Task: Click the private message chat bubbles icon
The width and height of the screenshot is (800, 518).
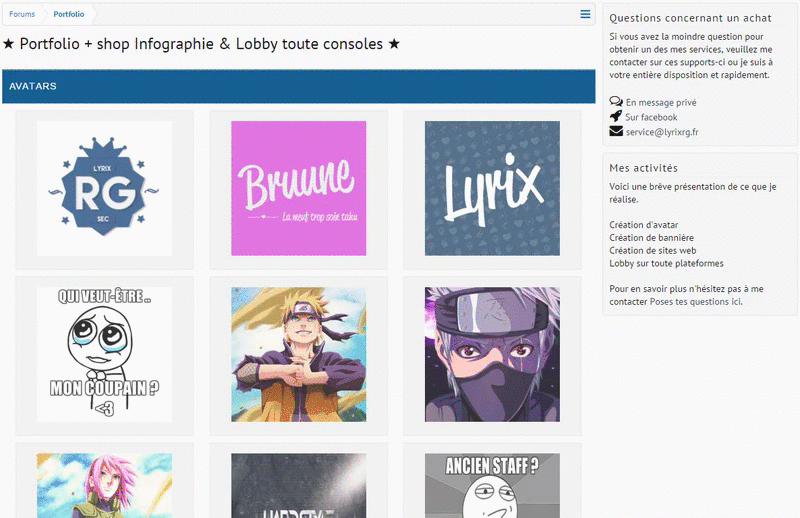Action: click(616, 102)
